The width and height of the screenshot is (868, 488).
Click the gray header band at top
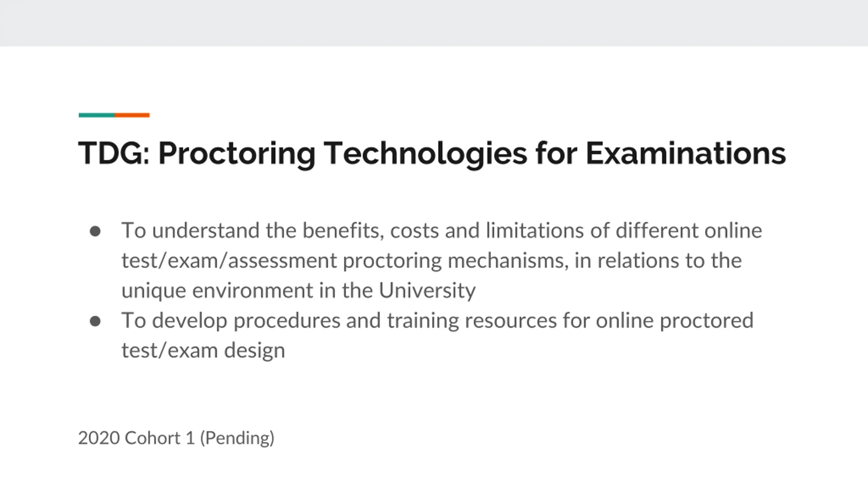(x=434, y=23)
